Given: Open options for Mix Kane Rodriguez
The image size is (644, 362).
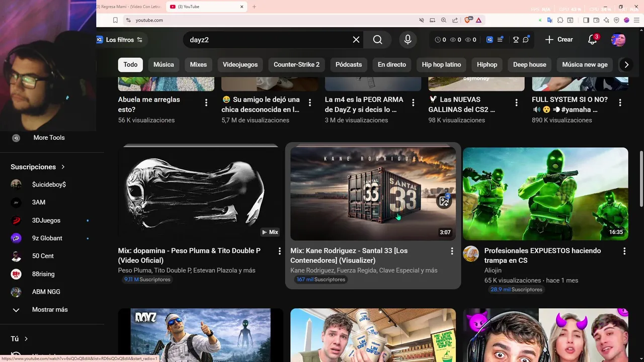Looking at the screenshot, I should [x=452, y=251].
